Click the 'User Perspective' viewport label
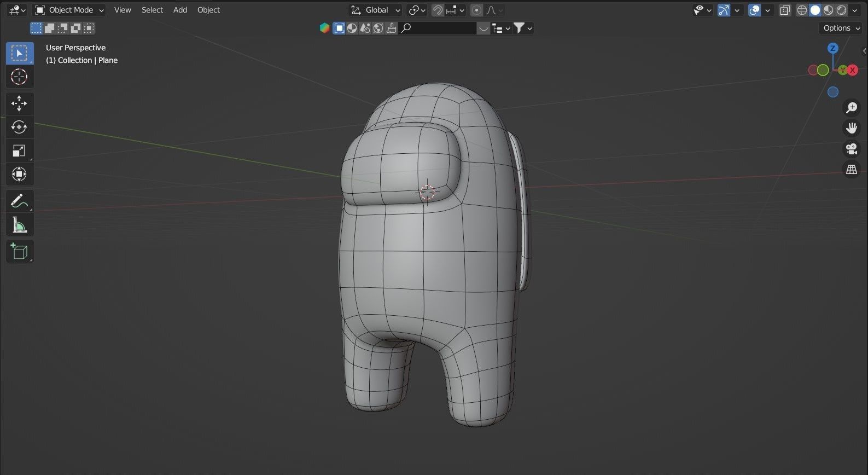The width and height of the screenshot is (868, 475). (x=75, y=48)
